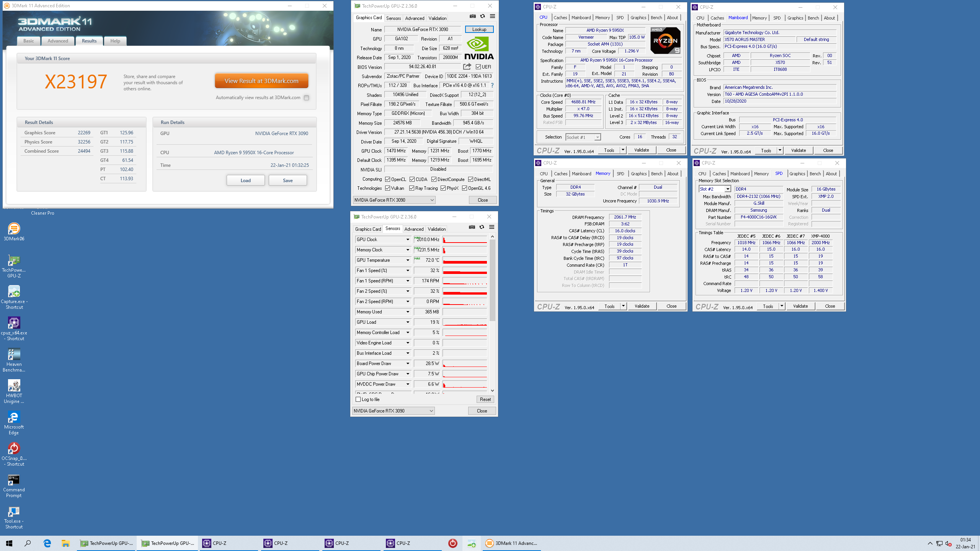
Task: Open the 3DMark06 desktop shortcut
Action: (x=14, y=232)
